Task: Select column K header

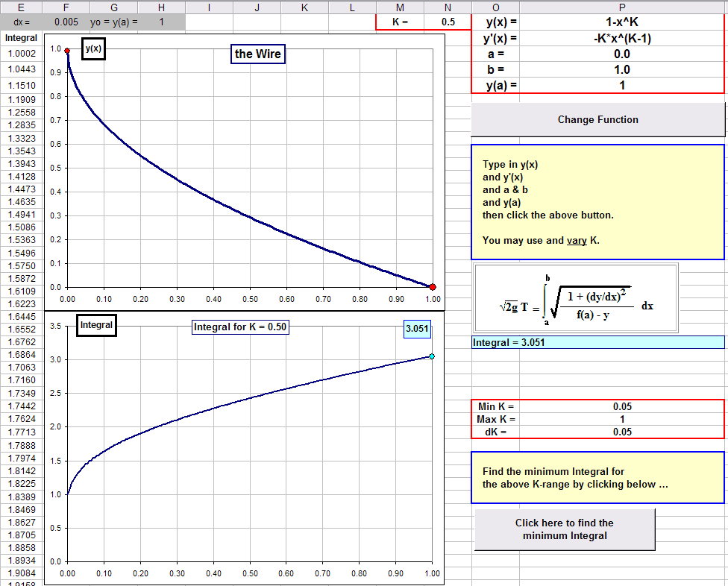Action: point(304,7)
